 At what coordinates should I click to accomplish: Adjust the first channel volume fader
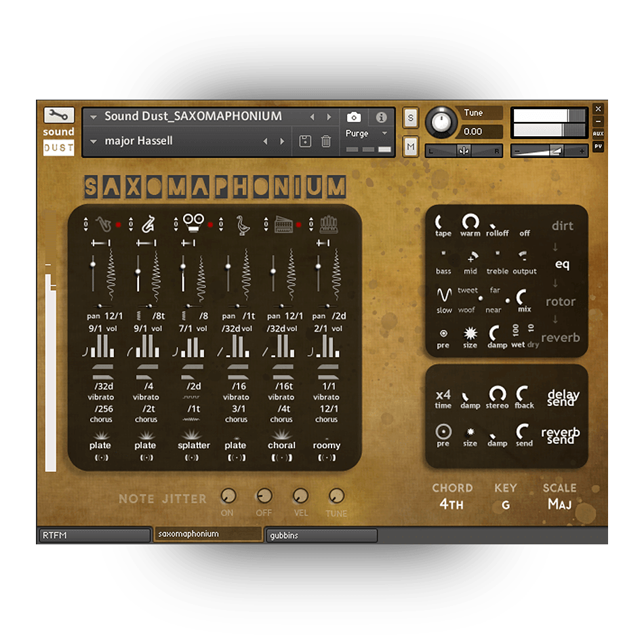pyautogui.click(x=94, y=273)
